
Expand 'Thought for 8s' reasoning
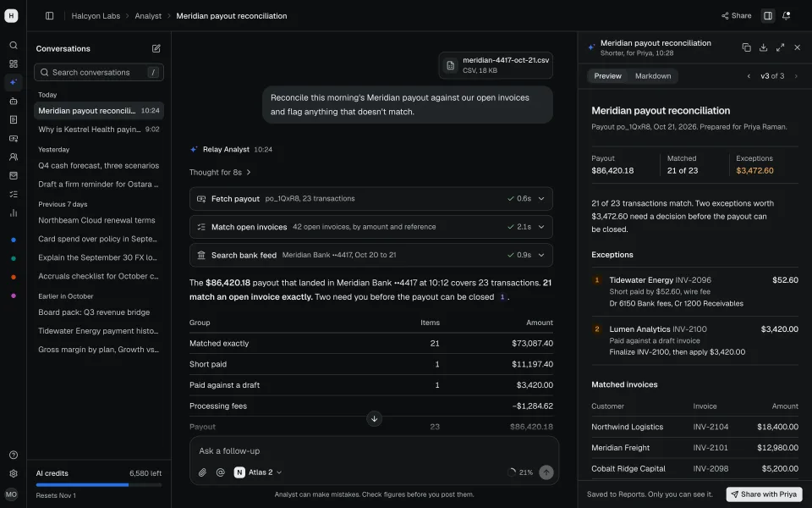click(x=220, y=172)
